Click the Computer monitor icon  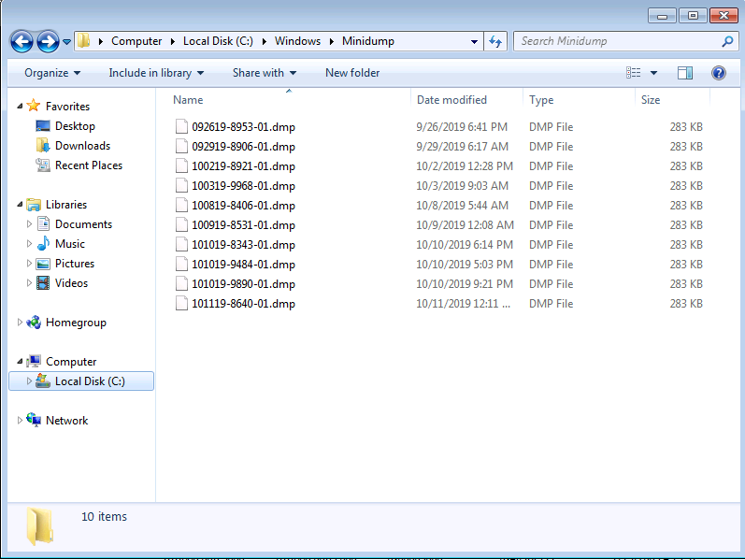[x=34, y=361]
